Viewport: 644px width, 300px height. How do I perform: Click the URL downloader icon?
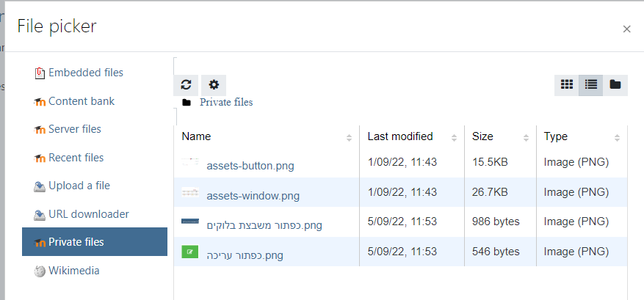[x=40, y=215]
